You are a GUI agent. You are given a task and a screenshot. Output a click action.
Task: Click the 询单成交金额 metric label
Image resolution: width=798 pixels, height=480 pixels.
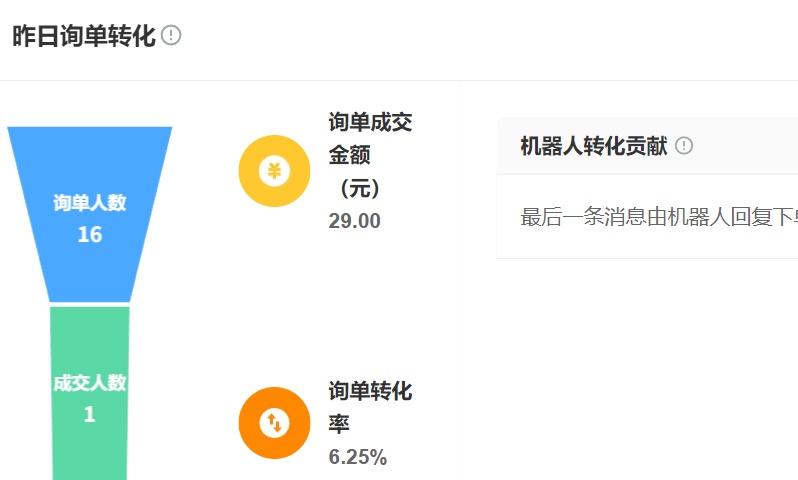pos(370,139)
